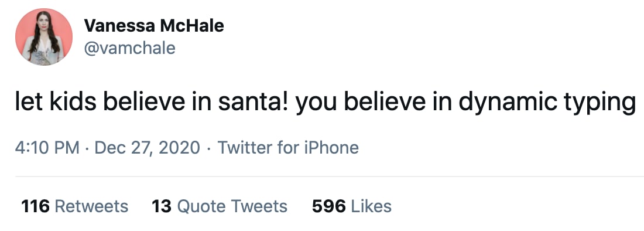The height and width of the screenshot is (231, 644).
Task: Show the 596 Likes list
Action: coord(352,206)
